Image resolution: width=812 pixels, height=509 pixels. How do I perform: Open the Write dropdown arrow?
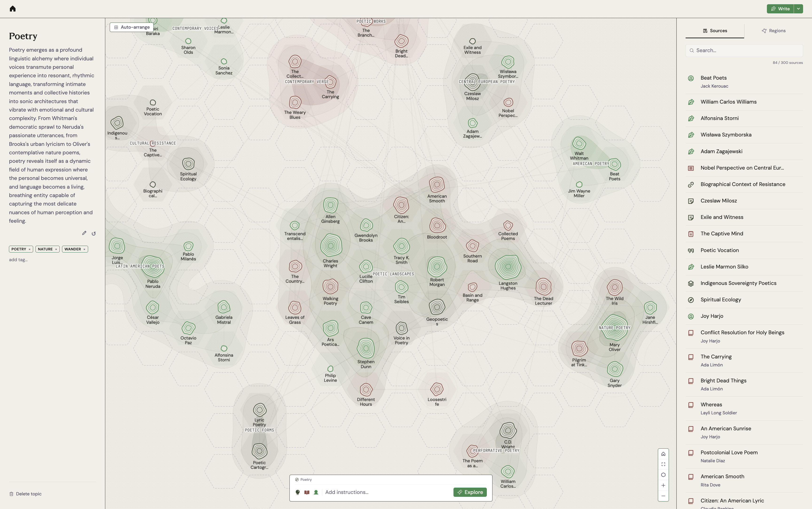799,9
